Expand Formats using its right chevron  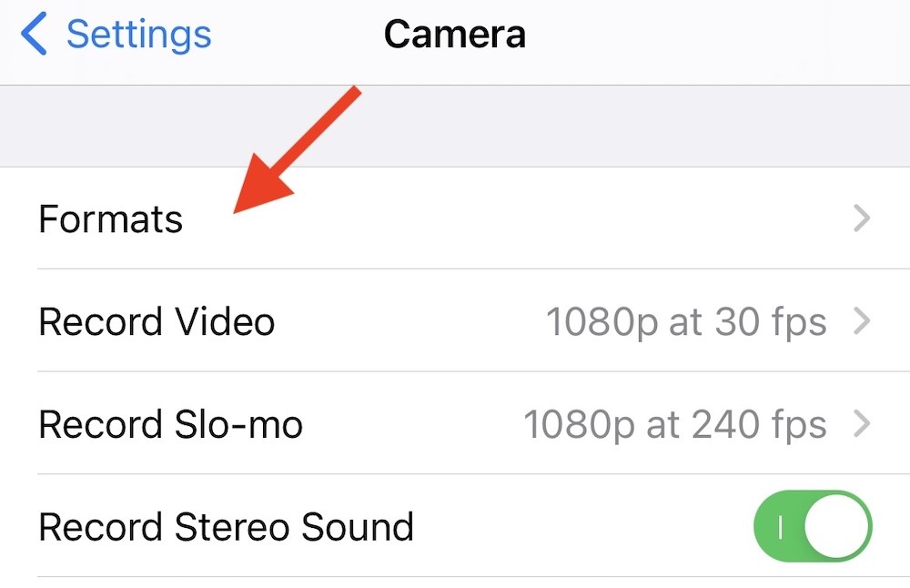861,218
